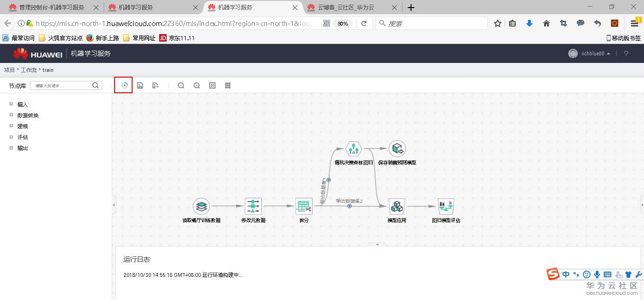Select the 读取餐厅训练数据 node icon
This screenshot has width=644, height=300.
pyautogui.click(x=202, y=207)
